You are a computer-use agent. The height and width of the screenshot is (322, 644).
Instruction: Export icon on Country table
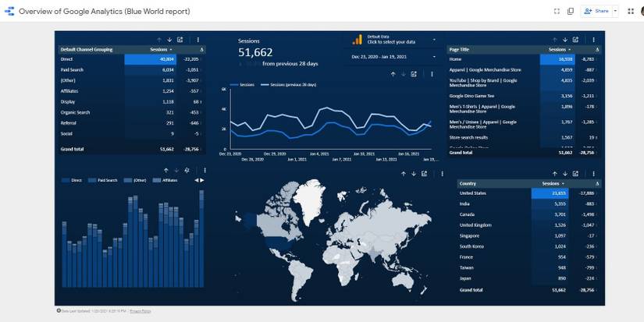(576, 174)
